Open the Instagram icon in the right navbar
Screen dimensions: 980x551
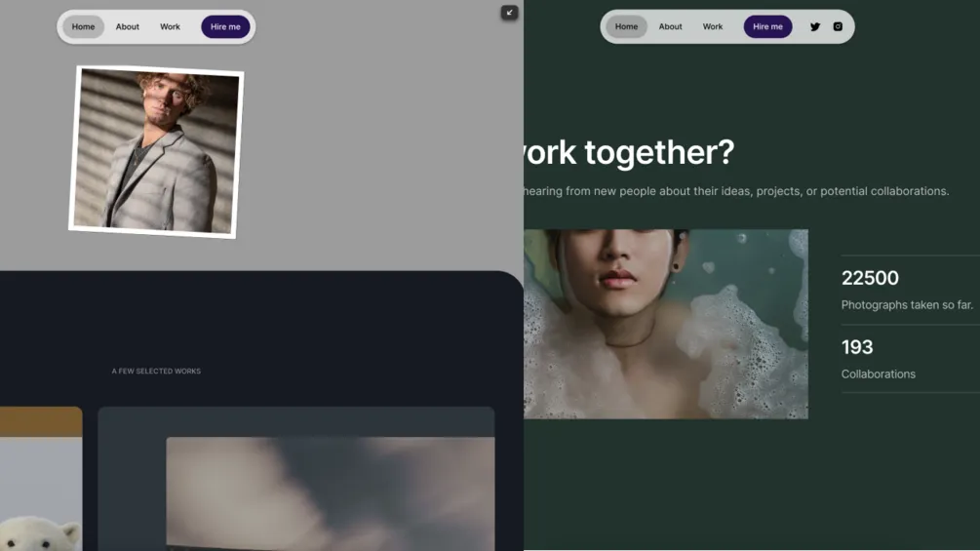coord(839,26)
